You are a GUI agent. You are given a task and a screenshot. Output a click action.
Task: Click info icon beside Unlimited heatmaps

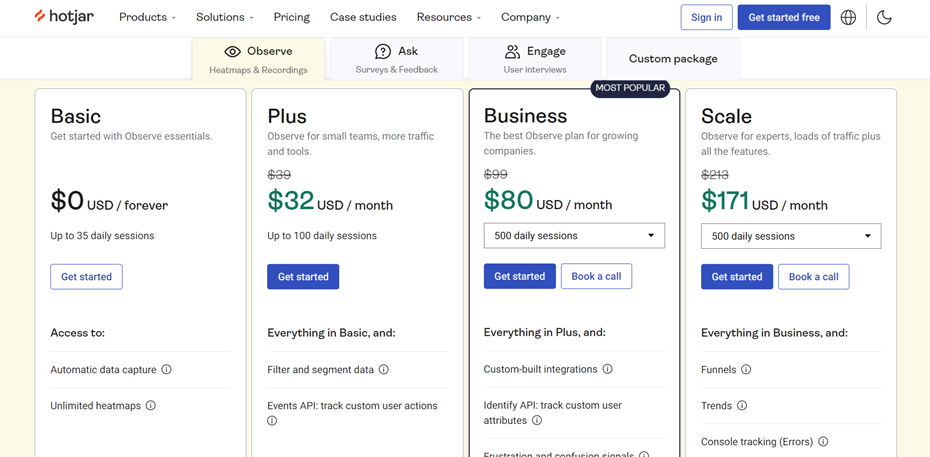point(151,405)
